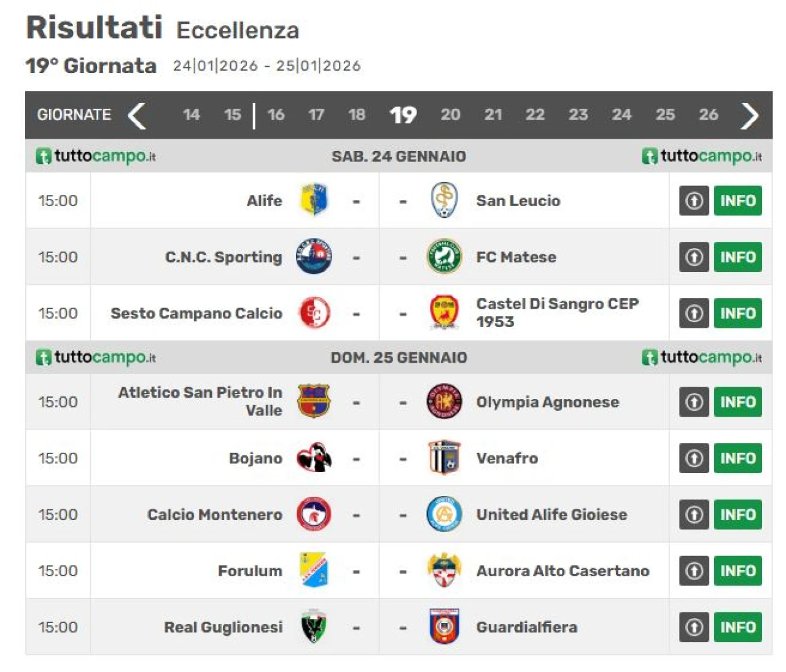Click the Alife team crest icon
The height and width of the screenshot is (672, 786).
[x=314, y=200]
